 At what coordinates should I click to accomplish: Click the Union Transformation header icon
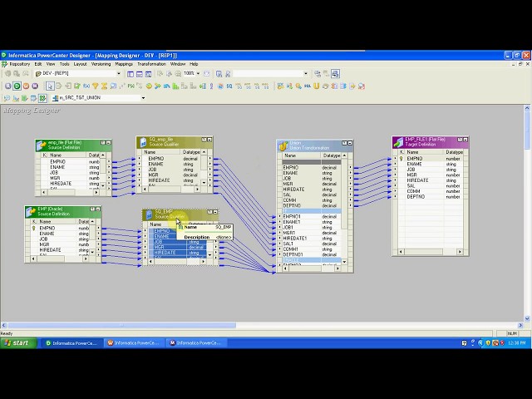coord(283,146)
